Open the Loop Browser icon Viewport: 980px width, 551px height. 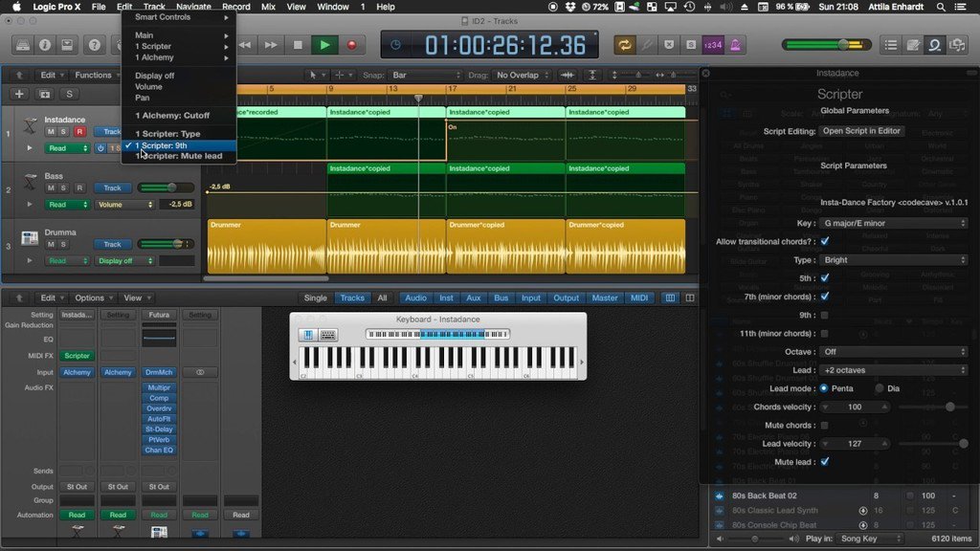click(x=934, y=45)
